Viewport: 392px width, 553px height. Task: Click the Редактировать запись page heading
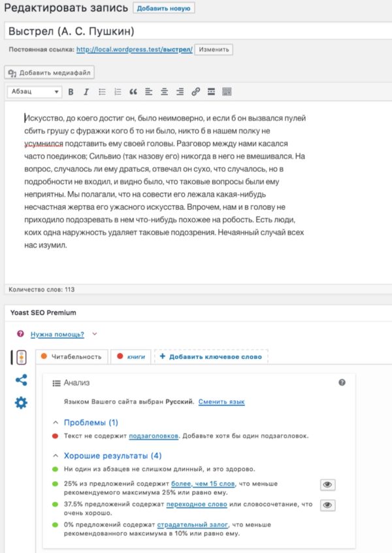tap(66, 8)
